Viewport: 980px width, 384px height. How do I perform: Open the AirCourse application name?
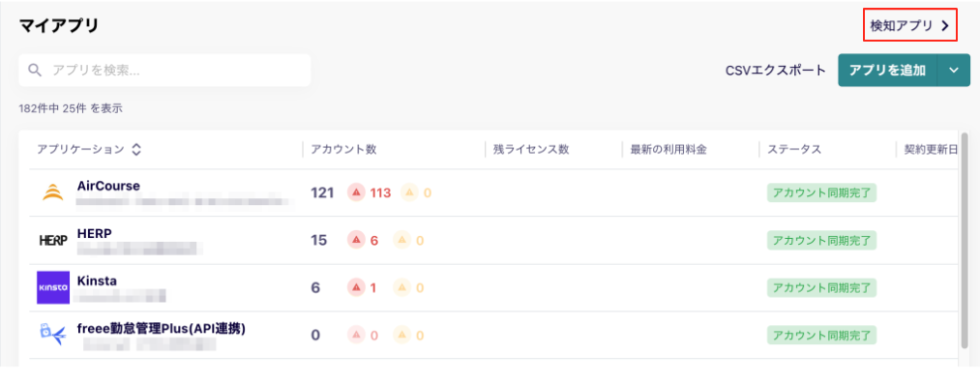(x=108, y=186)
